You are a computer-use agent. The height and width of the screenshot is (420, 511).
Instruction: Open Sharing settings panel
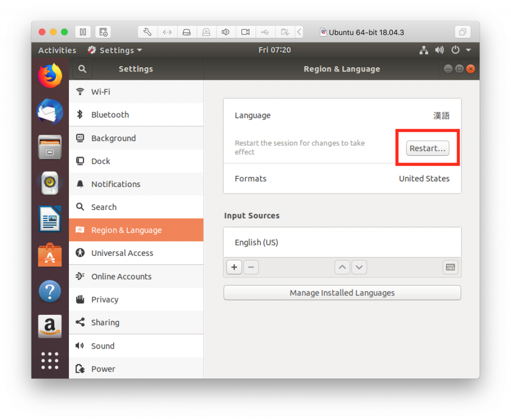point(136,323)
